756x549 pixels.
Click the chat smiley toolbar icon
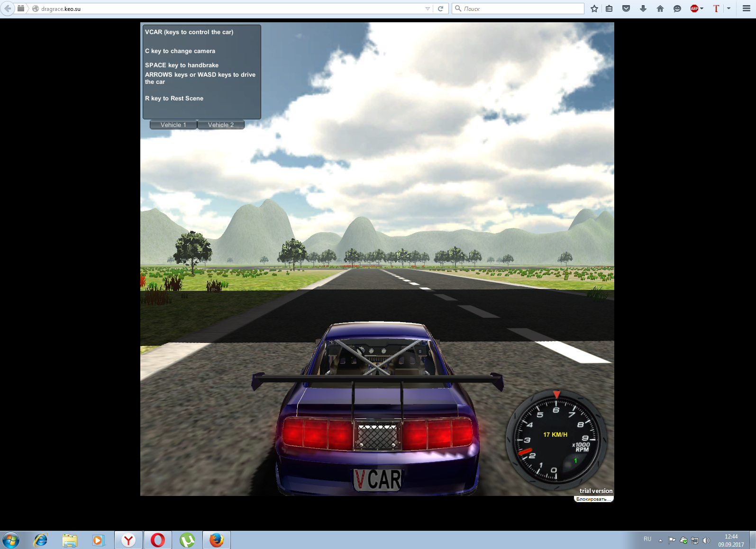tap(677, 9)
